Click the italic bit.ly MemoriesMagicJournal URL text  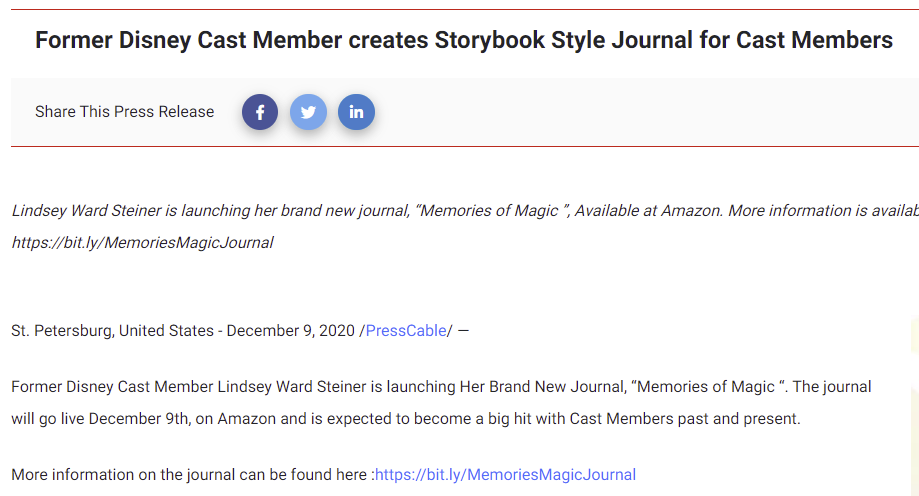point(142,243)
